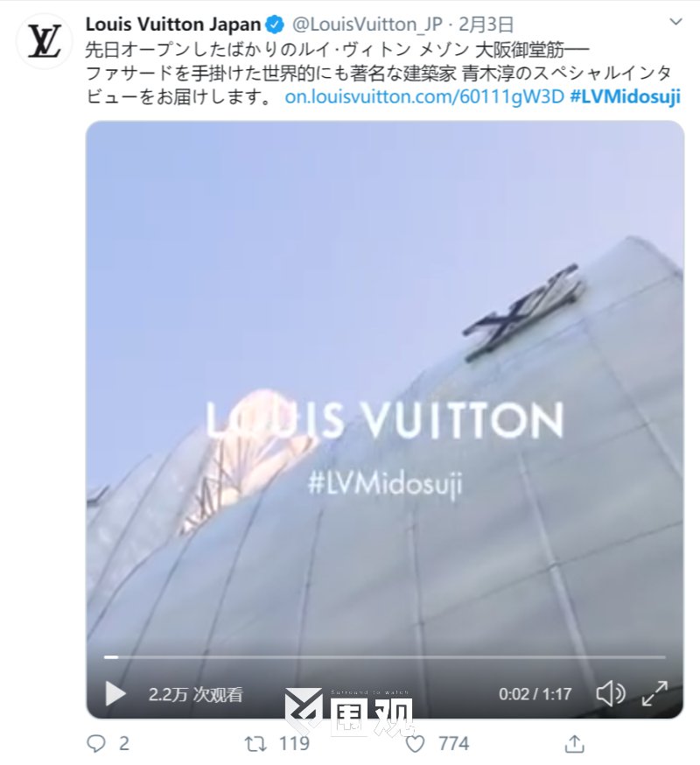Reply using the comment bubble icon
The image size is (700, 765).
point(96,743)
